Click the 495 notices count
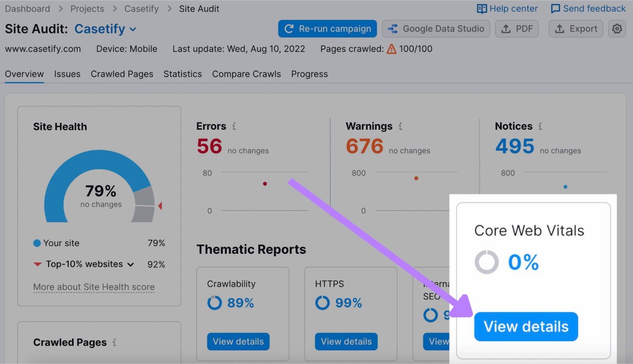Image resolution: width=633 pixels, height=364 pixels. tap(515, 146)
